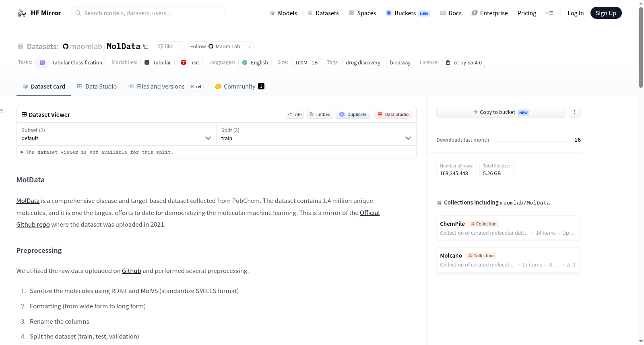Click the Downloads last month count 16
Image resolution: width=644 pixels, height=345 pixels.
click(578, 140)
